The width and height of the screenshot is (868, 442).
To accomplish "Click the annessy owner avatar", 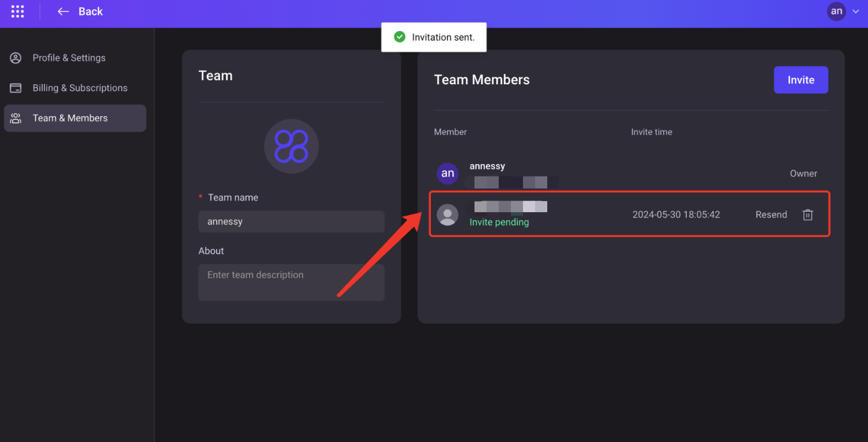I will [448, 174].
